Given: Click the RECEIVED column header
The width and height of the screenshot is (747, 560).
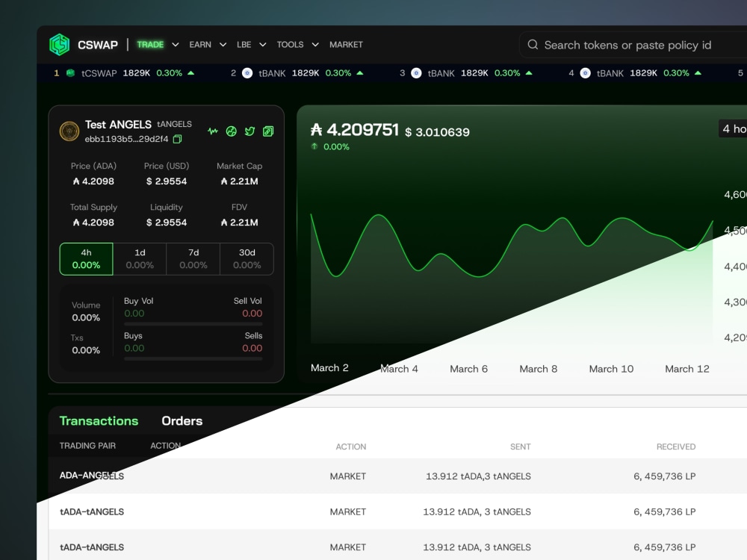Looking at the screenshot, I should point(676,447).
